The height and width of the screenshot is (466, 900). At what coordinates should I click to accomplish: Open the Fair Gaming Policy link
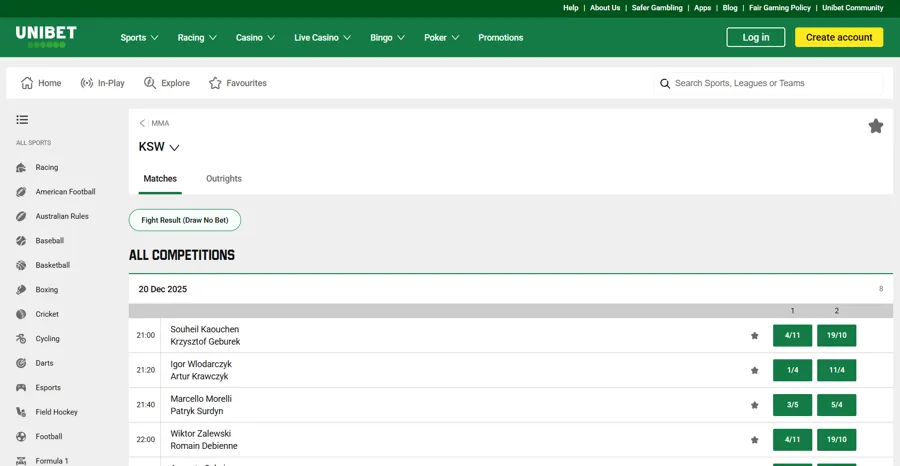pos(779,8)
